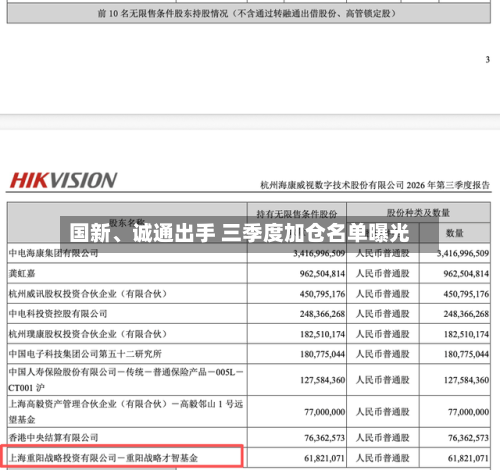Image resolution: width=500 pixels, height=470 pixels.
Task: Click 61,821,071 in the 持有无限售条件股份 column
Action: tap(324, 458)
